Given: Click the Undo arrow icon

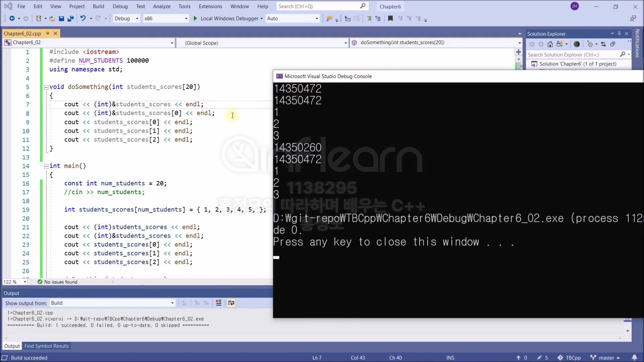Looking at the screenshot, I should point(83,18).
